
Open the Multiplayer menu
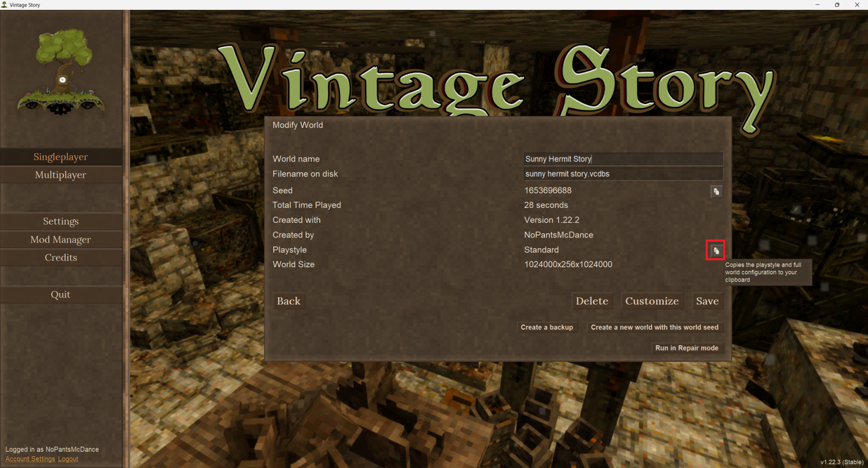pos(61,175)
